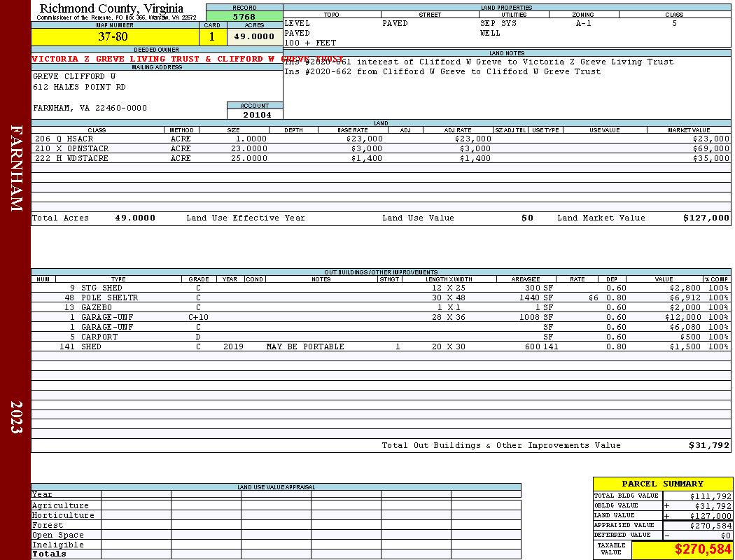This screenshot has height=560, width=735.
Task: Click the FARNHAM sidebar label
Action: [16, 168]
